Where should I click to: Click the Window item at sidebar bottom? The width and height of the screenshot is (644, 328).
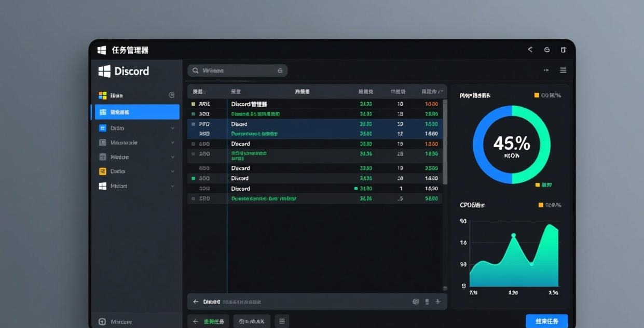[x=115, y=322]
